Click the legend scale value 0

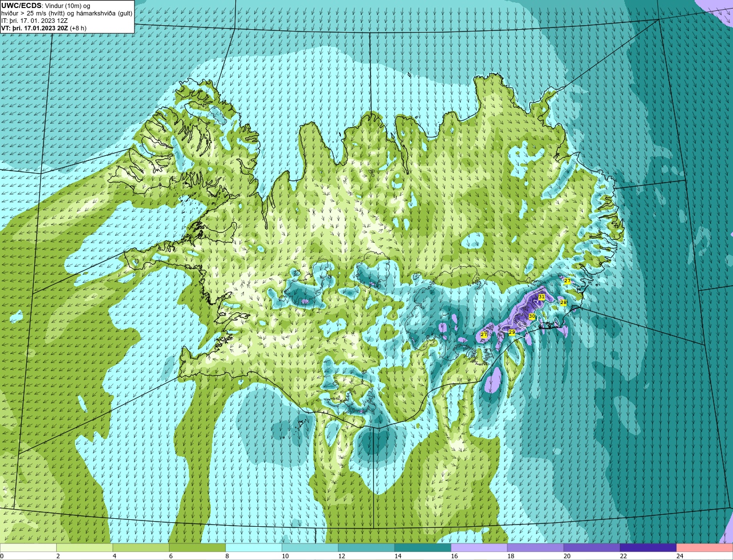(x=2, y=555)
